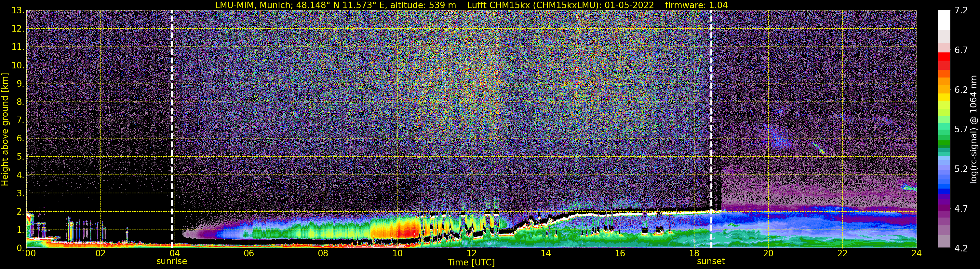The width and height of the screenshot is (980, 269).
Task: Click the blue cirrus patch near 20 UTC, 6 km
Action: [777, 136]
